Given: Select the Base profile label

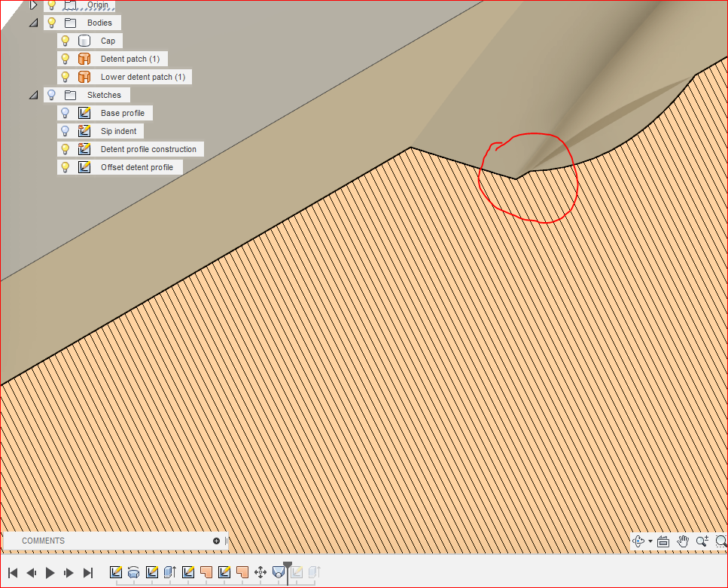Looking at the screenshot, I should [123, 114].
